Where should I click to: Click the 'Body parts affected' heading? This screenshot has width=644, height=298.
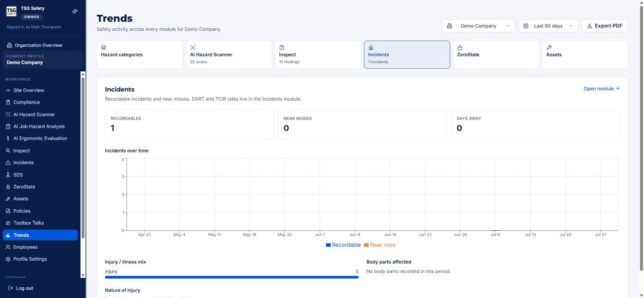389,262
